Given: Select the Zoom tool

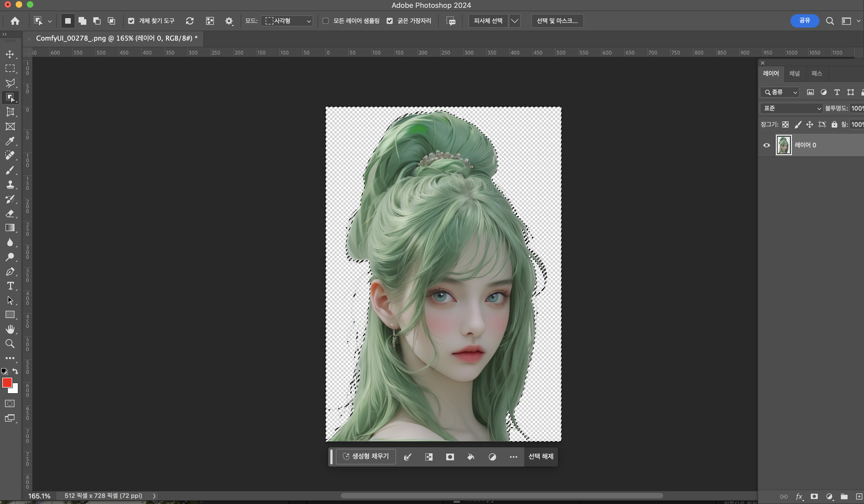Looking at the screenshot, I should [x=10, y=344].
